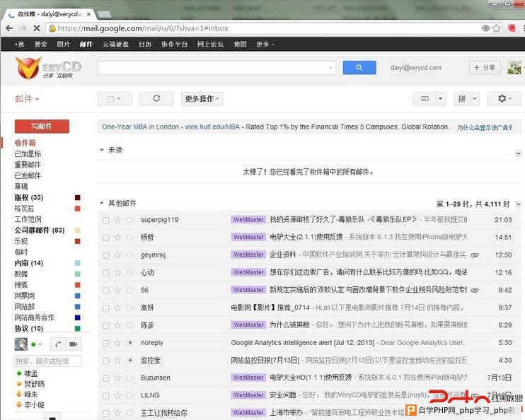The image size is (525, 420).
Task: Click the red extension icon in browser toolbar
Action: click(x=512, y=28)
